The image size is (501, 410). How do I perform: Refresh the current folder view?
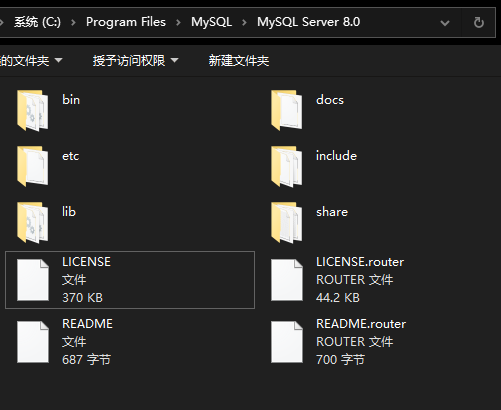click(x=479, y=23)
